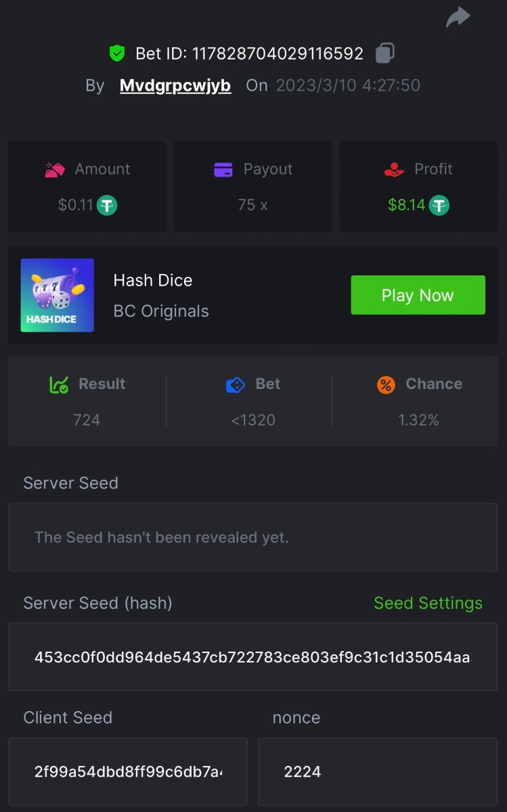Click the unrevealed Server Seed box
Image resolution: width=507 pixels, height=812 pixels.
[x=252, y=538]
